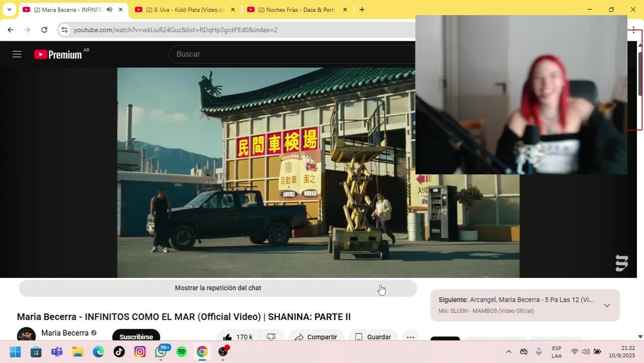The height and width of the screenshot is (363, 644).
Task: Show hidden system tray icons
Action: 508,352
